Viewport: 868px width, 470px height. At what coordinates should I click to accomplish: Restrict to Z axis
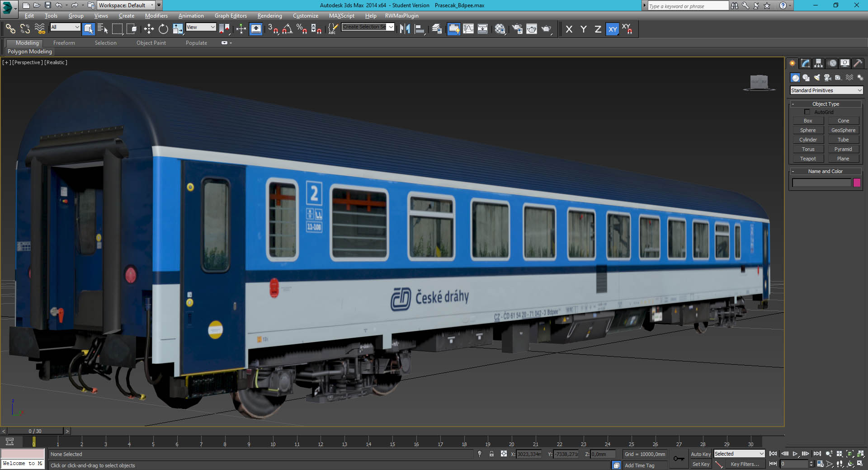click(598, 29)
